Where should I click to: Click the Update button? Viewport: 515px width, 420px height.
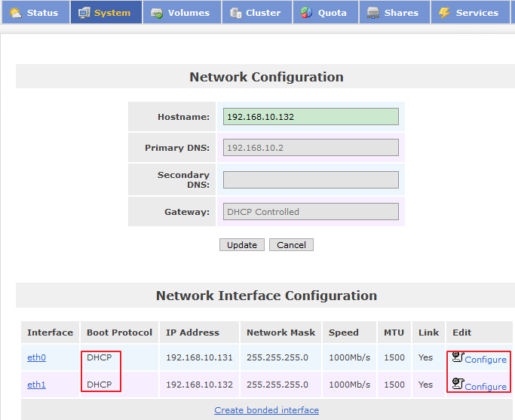(x=242, y=245)
